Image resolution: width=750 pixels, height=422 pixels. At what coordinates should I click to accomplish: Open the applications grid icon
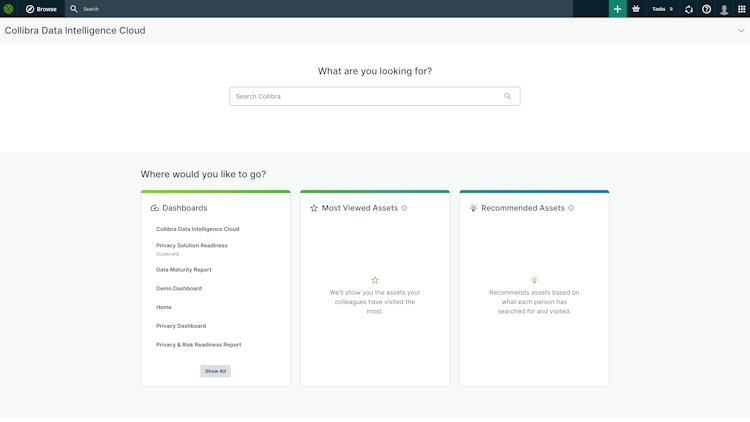[741, 9]
